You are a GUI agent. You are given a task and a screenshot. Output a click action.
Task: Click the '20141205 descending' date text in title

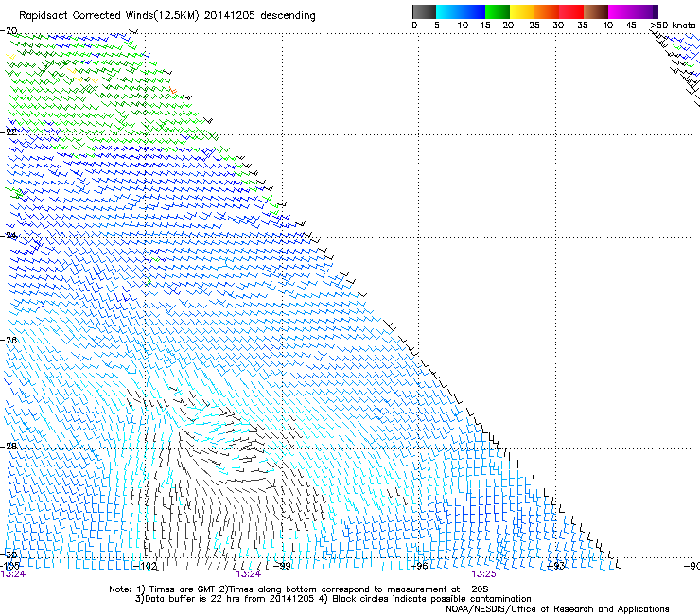260,16
